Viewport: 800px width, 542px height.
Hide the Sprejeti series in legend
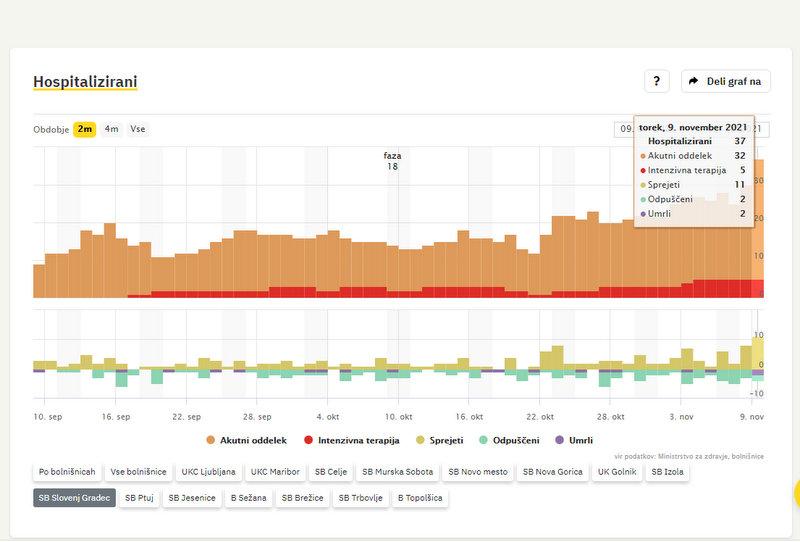pos(442,440)
